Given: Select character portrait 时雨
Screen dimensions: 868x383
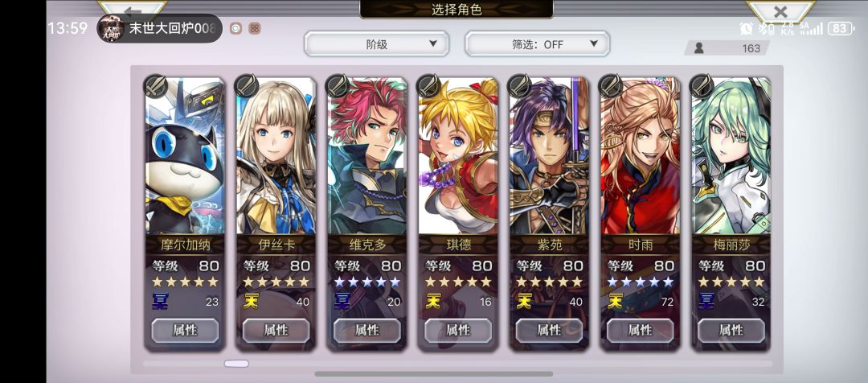Looking at the screenshot, I should tap(640, 155).
